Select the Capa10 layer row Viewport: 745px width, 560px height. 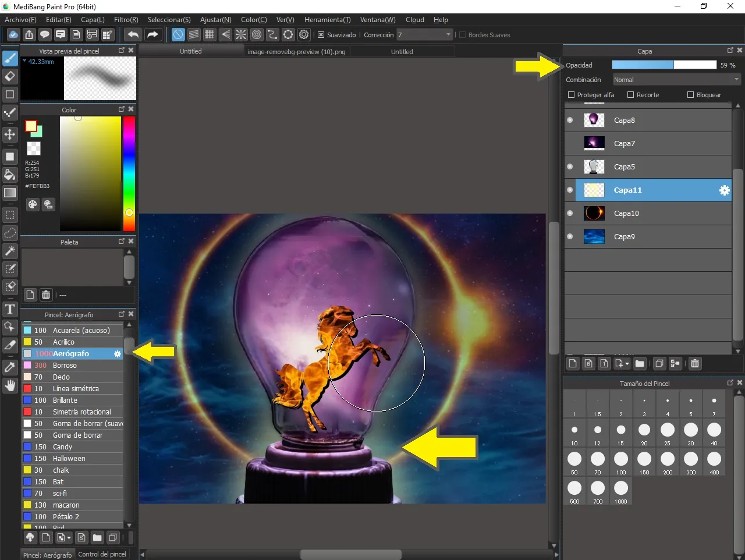pyautogui.click(x=648, y=213)
